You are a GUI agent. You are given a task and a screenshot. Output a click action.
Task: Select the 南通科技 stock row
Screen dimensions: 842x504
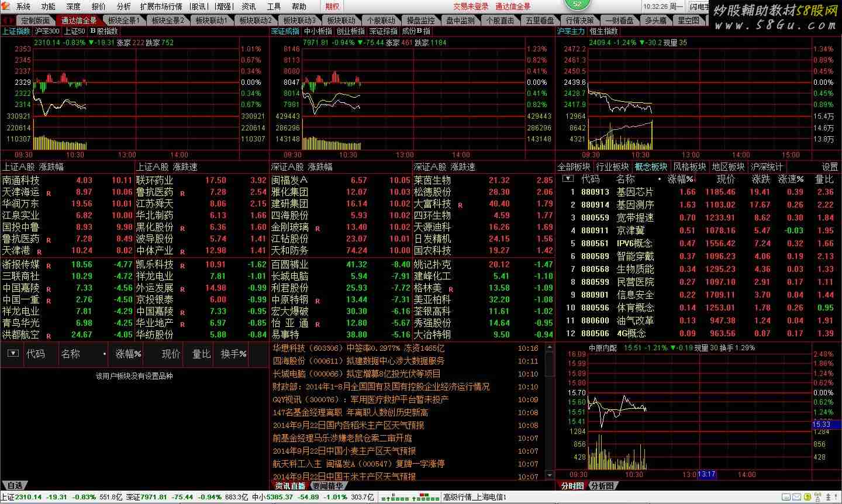(67, 181)
